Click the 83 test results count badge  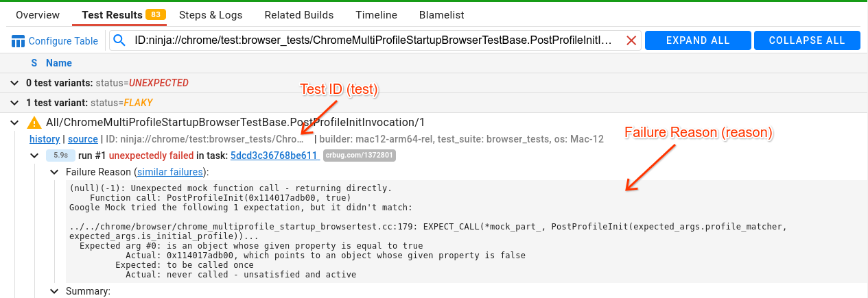[154, 14]
